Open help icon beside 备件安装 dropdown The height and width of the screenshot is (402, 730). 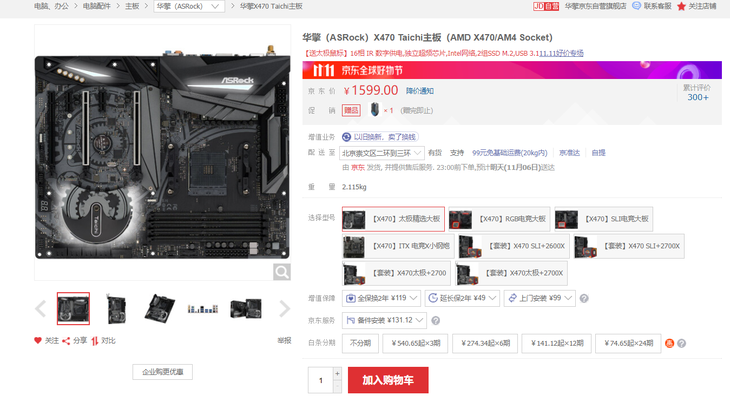click(435, 320)
